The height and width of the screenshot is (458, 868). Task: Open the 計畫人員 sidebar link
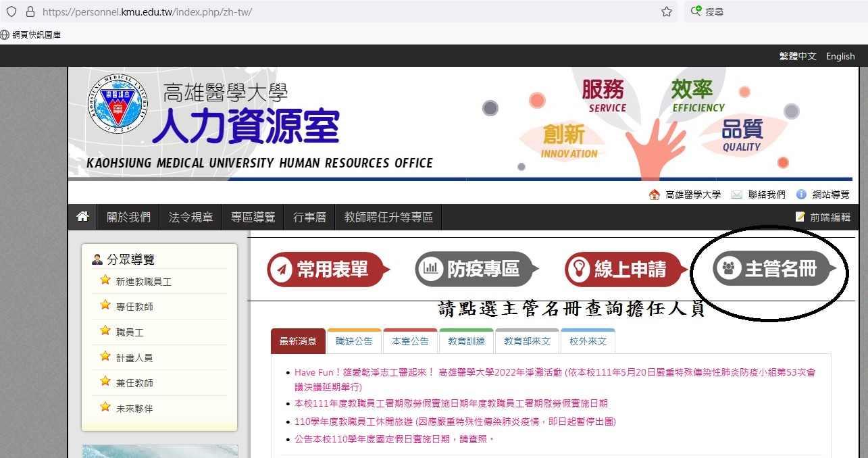pyautogui.click(x=134, y=358)
